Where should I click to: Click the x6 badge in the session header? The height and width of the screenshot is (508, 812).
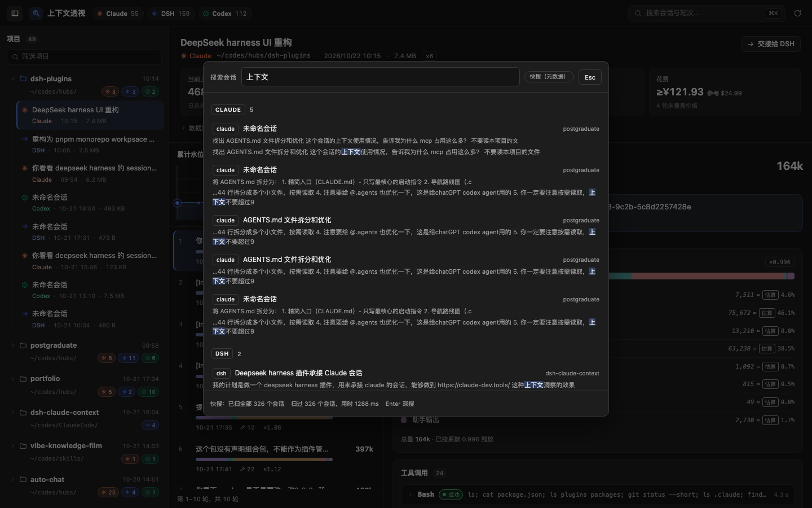(x=430, y=56)
